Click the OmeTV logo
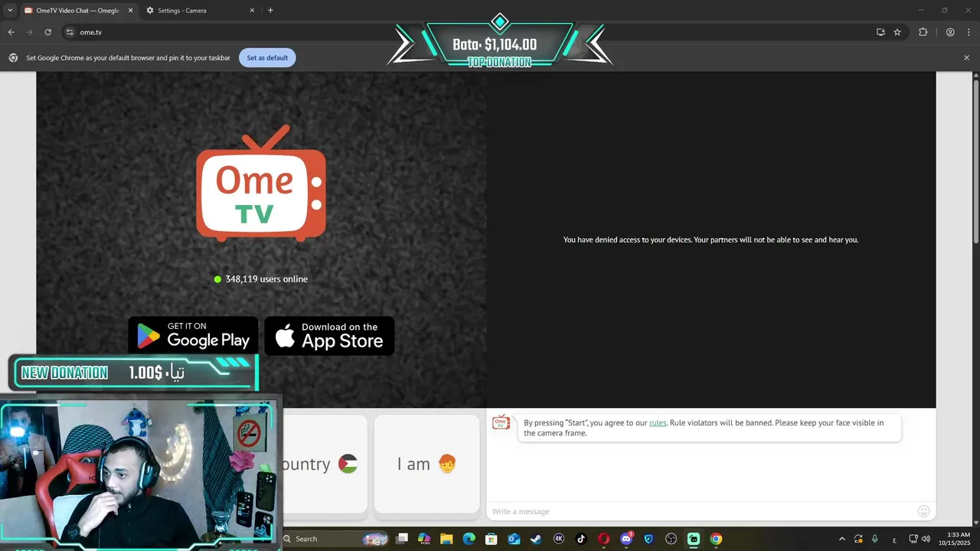The image size is (980, 551). click(x=261, y=184)
